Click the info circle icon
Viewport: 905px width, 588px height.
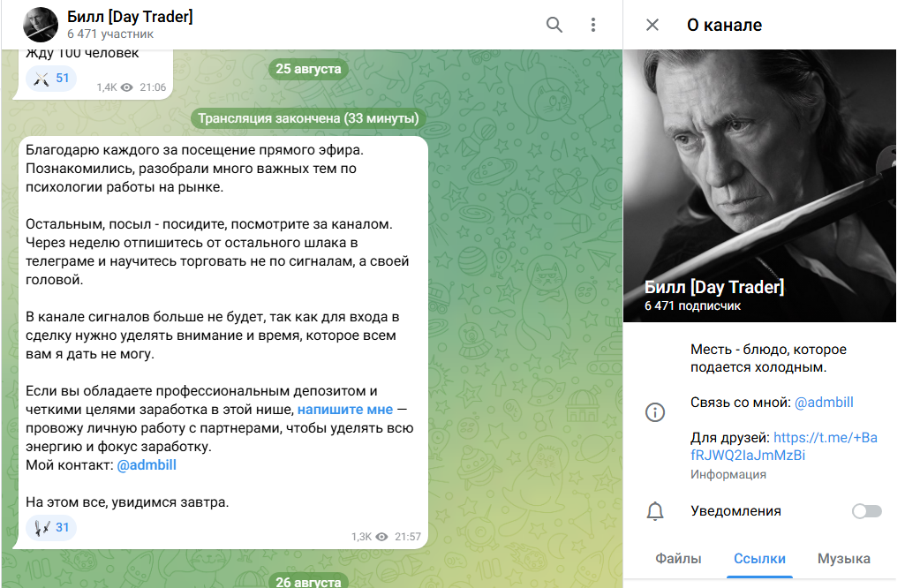click(x=655, y=412)
